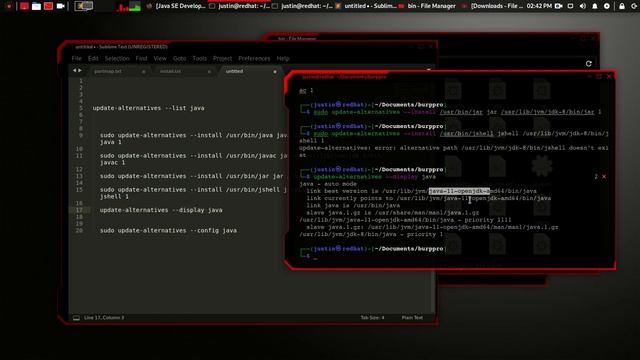The height and width of the screenshot is (360, 640).
Task: Click the video camera launcher in panel
Action: (x=60, y=6)
